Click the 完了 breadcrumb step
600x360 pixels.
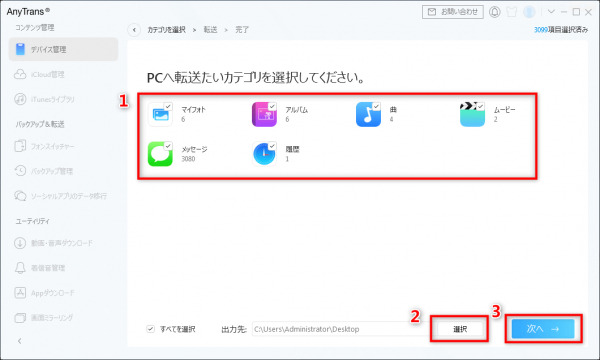click(x=242, y=29)
